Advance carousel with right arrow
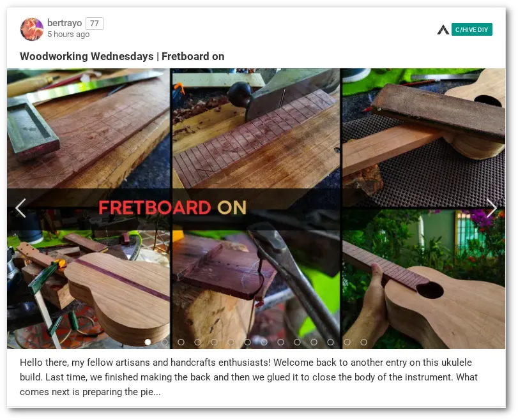The height and width of the screenshot is (420, 518). point(492,208)
